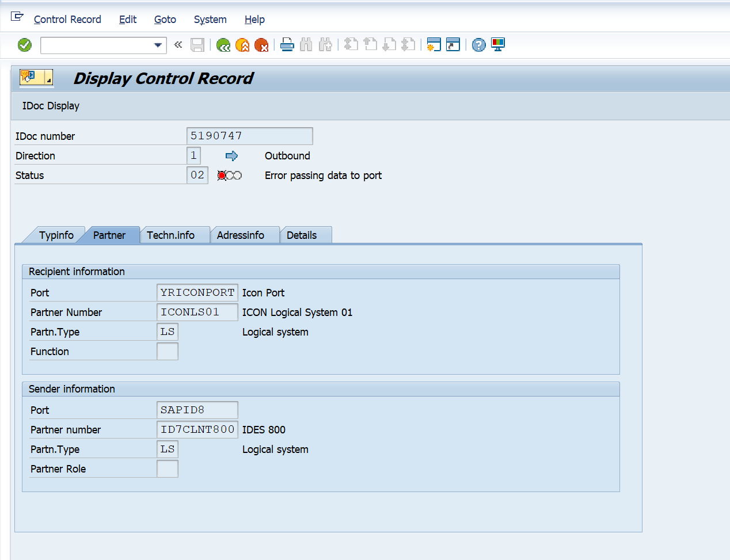Switch to the Techn.info tab
730x560 pixels.
[x=170, y=235]
